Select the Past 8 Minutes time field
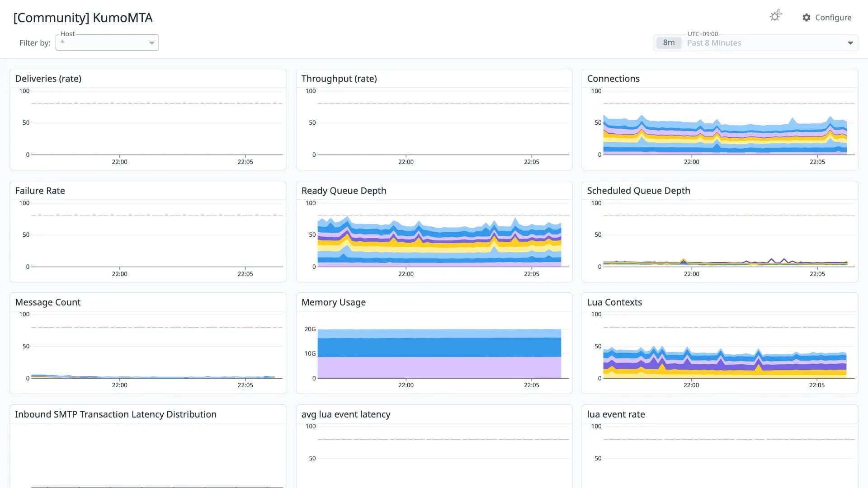This screenshot has width=868, height=488. click(756, 42)
